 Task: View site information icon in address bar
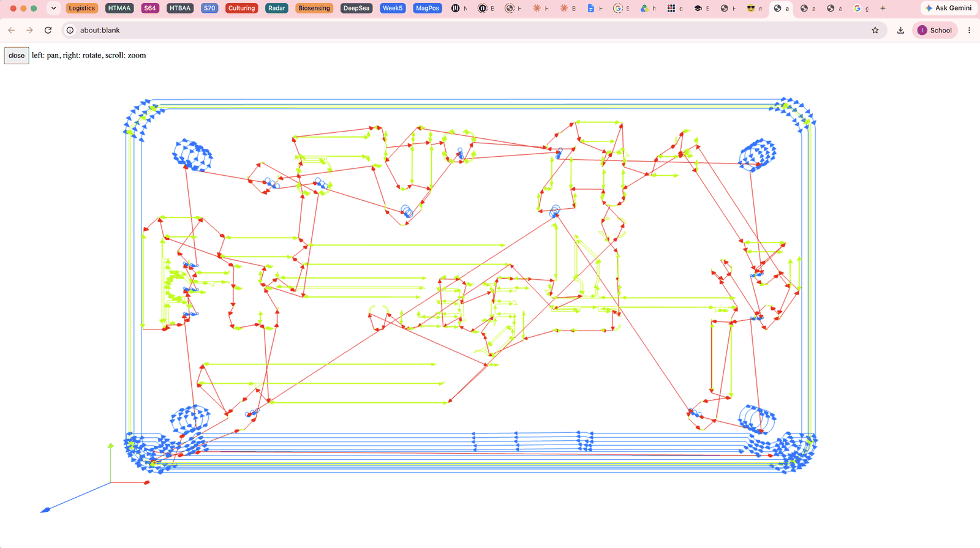tap(70, 30)
